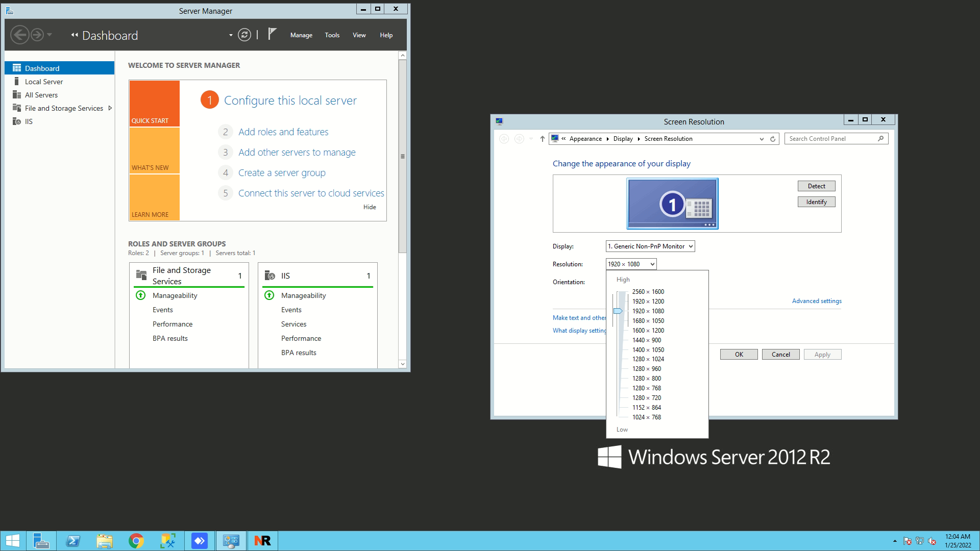Click the network tray icon

[x=920, y=541]
